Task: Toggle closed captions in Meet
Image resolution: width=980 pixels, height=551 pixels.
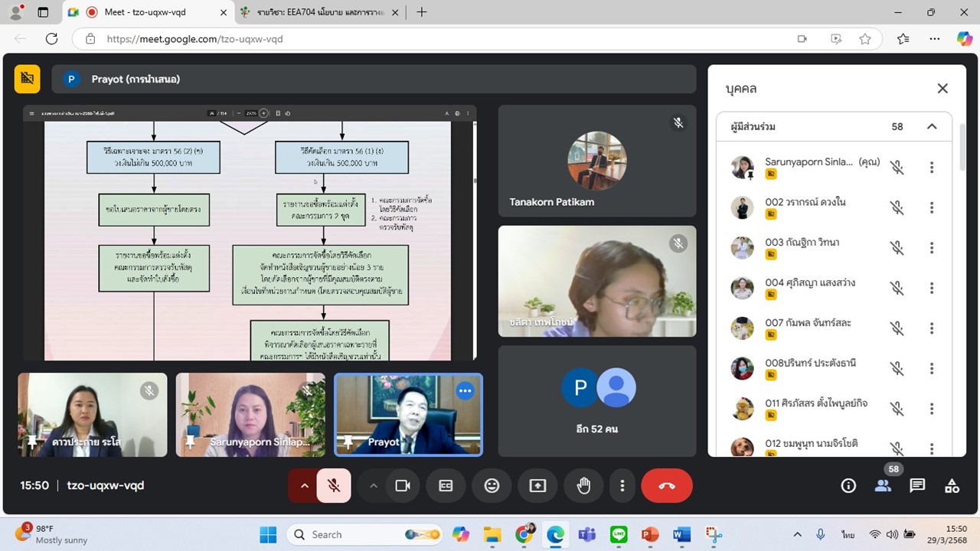Action: click(446, 485)
